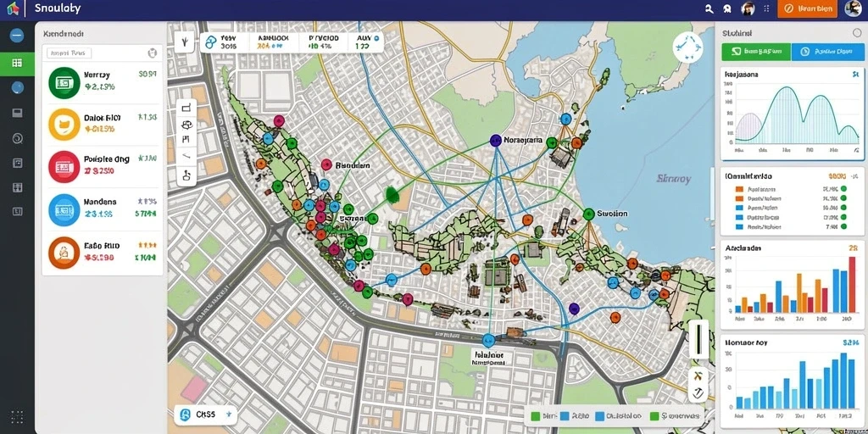868x434 pixels.
Task: Click the search magnifier in top bar
Action: pos(709,8)
